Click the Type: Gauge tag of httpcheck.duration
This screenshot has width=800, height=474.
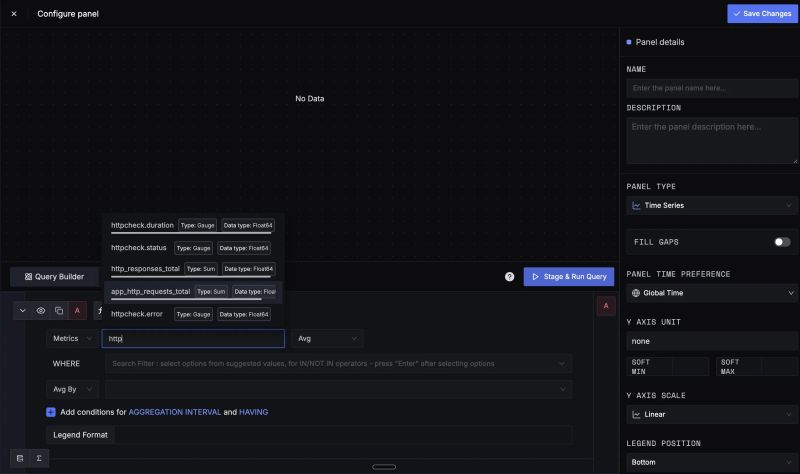pos(197,225)
